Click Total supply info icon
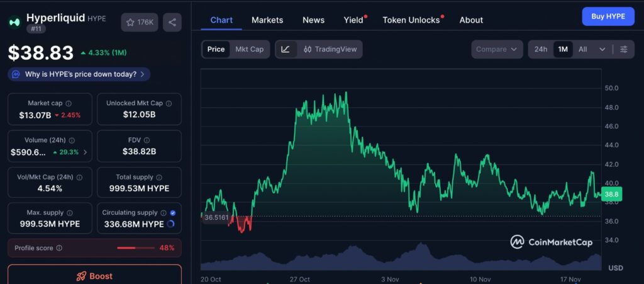Screen dimensions: 644x284 click(x=159, y=177)
